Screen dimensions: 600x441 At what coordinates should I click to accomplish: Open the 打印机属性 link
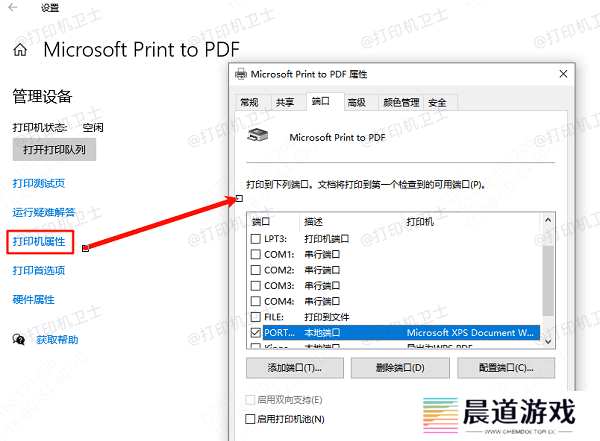[39, 242]
